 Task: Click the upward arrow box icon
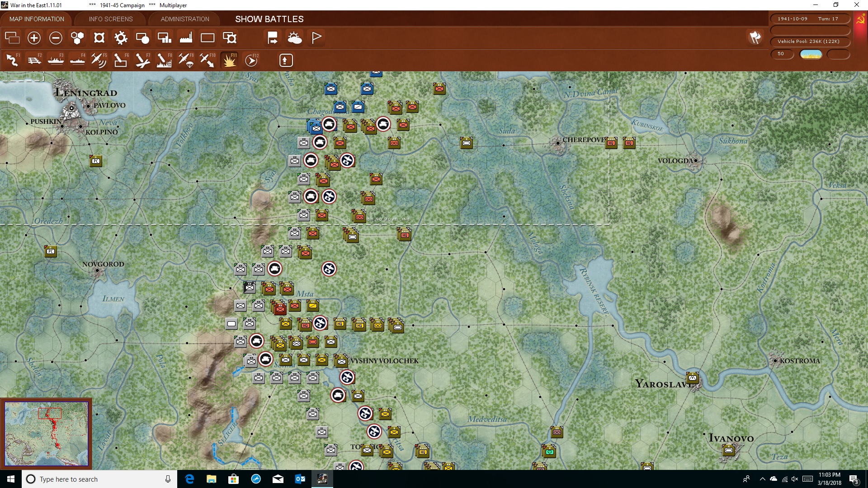coord(286,60)
